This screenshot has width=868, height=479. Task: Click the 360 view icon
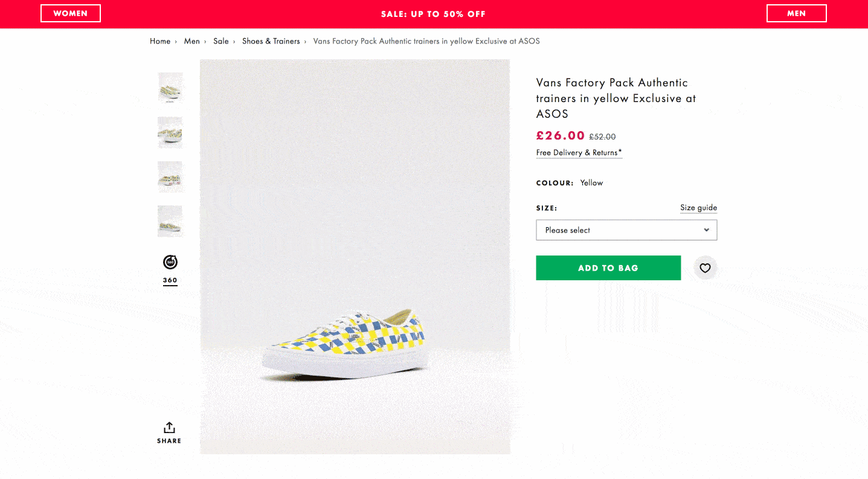tap(170, 262)
